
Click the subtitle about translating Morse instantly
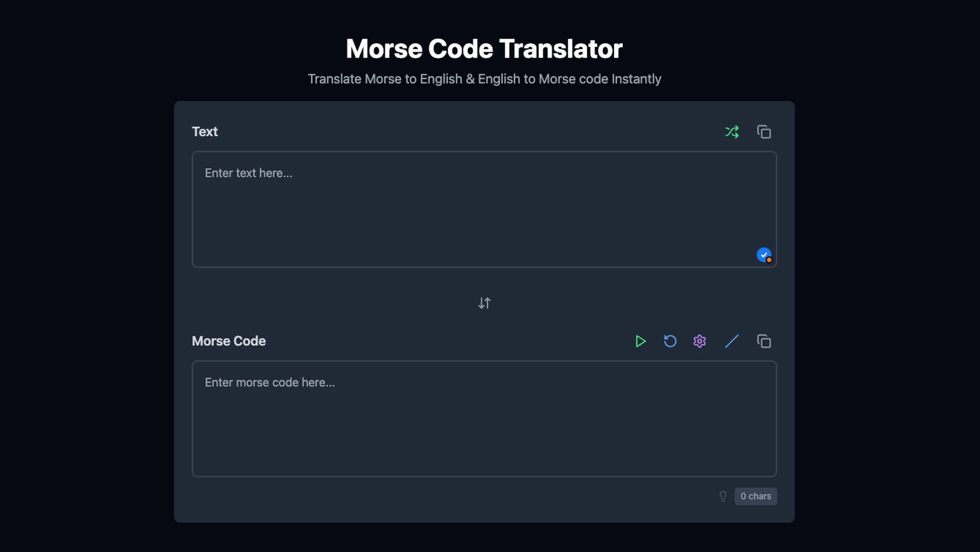tap(484, 79)
